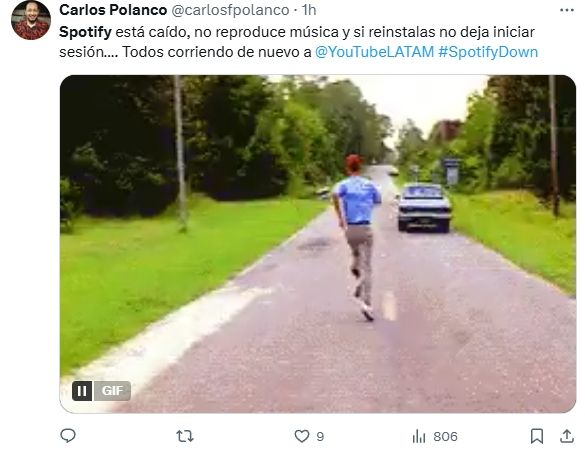This screenshot has width=585, height=457.
Task: Open the reply comment icon
Action: (x=68, y=436)
